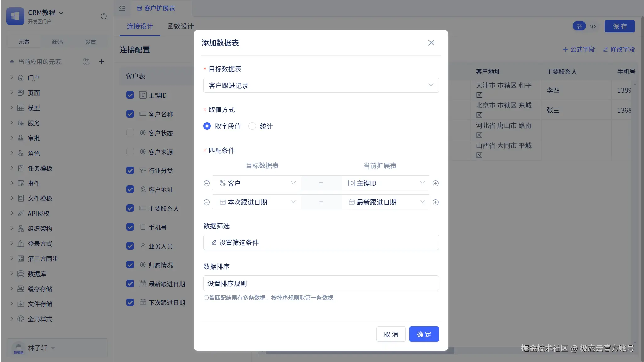Check the 客户状态 field checkbox
644x362 pixels.
(x=130, y=133)
